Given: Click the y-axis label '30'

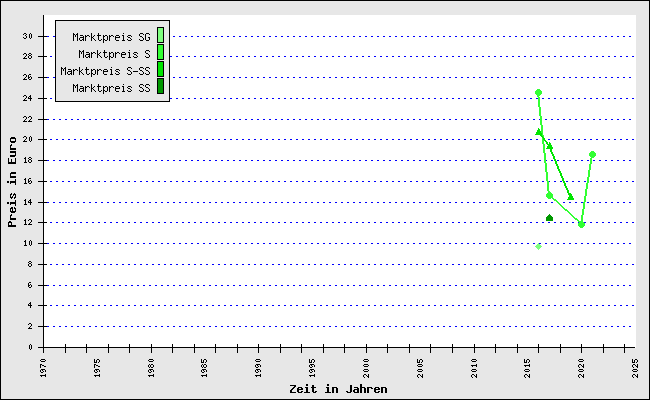Looking at the screenshot, I should click(27, 36).
